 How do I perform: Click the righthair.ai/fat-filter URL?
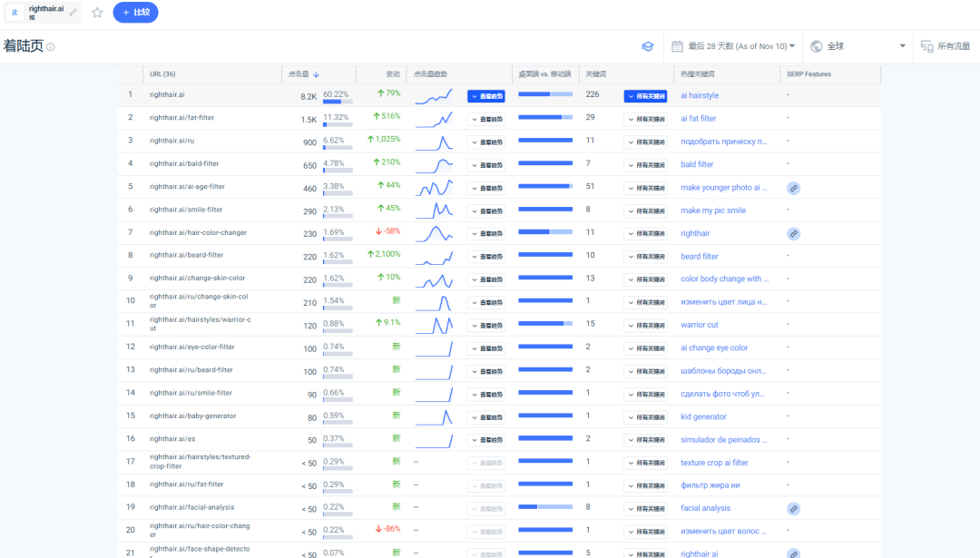click(x=181, y=117)
